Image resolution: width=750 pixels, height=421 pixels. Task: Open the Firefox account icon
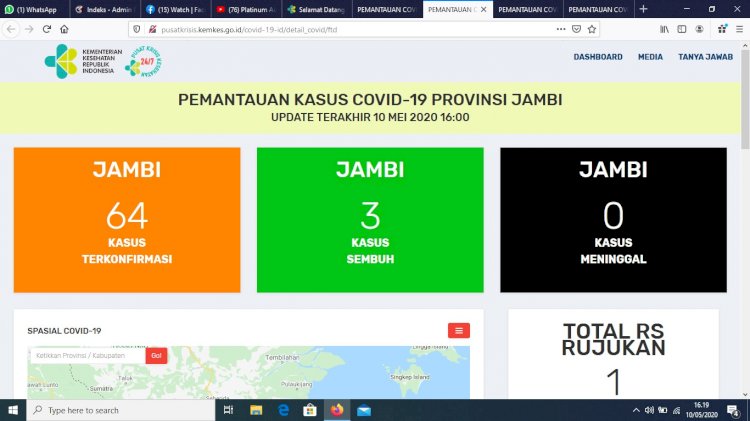click(699, 29)
